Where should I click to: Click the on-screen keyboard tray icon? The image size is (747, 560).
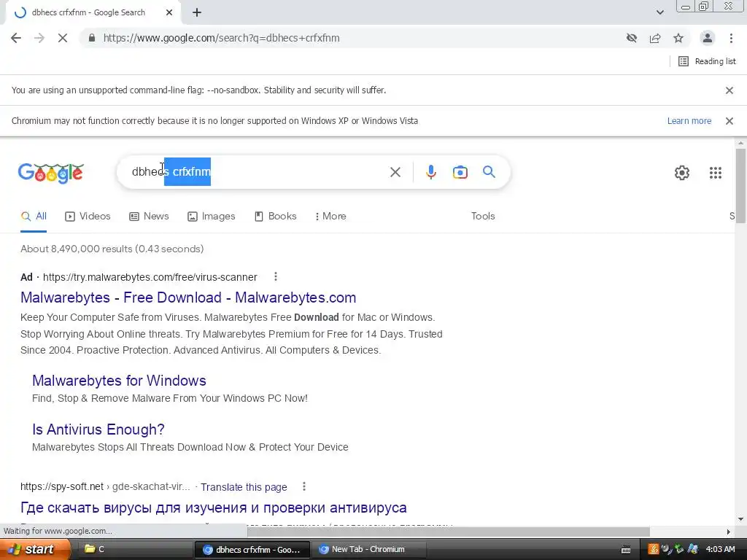tap(626, 550)
